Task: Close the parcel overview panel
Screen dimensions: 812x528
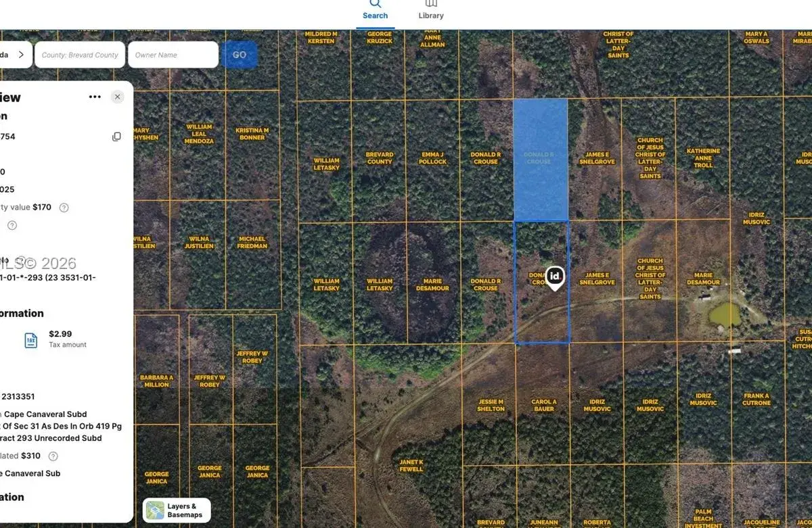Action: tap(118, 97)
